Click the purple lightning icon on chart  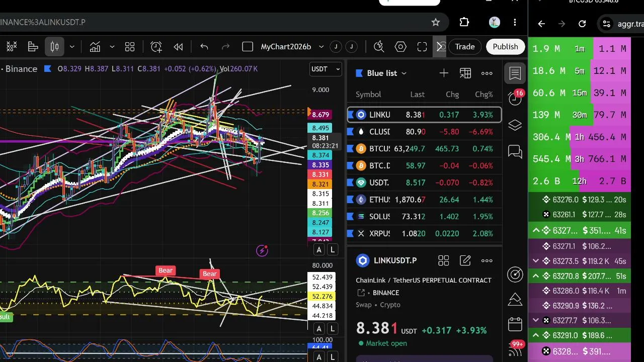(262, 250)
